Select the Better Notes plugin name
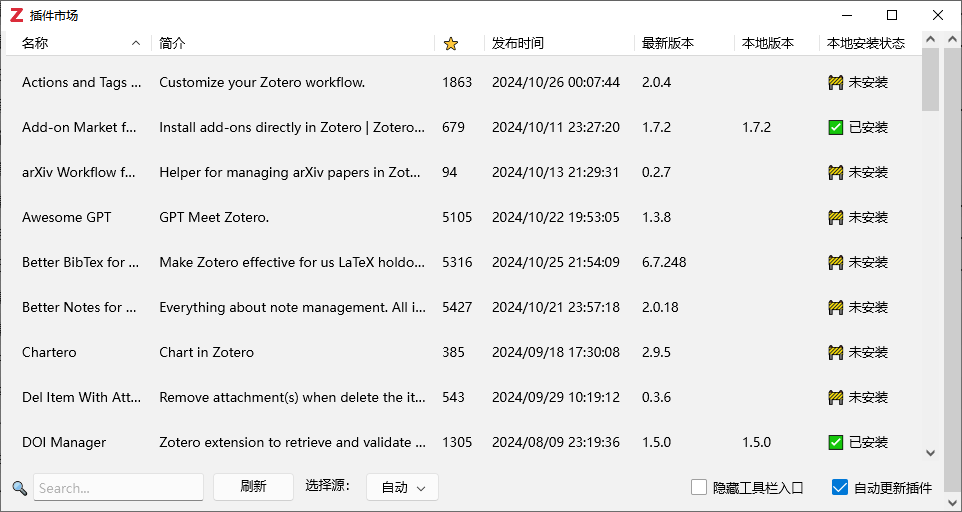The height and width of the screenshot is (512, 962). 79,307
